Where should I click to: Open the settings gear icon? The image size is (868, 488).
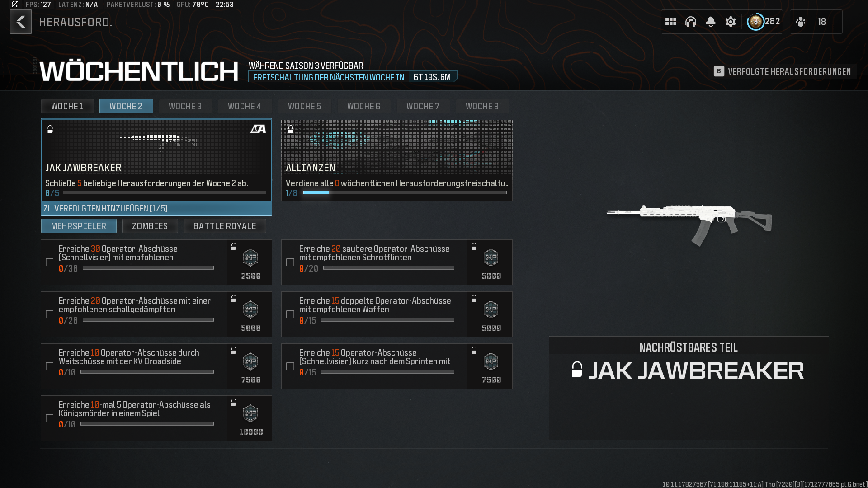(730, 22)
